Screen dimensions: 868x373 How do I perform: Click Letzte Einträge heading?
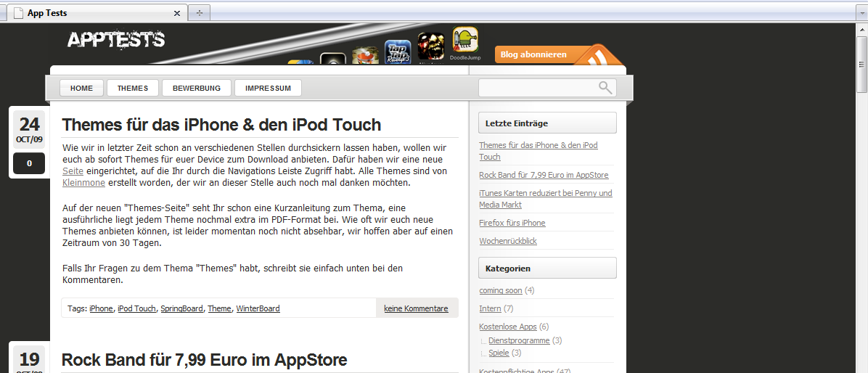547,123
